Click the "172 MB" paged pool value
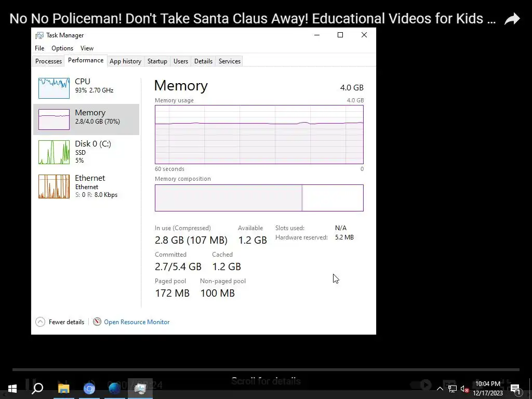Screen dimensions: 532x399 [x=172, y=293]
